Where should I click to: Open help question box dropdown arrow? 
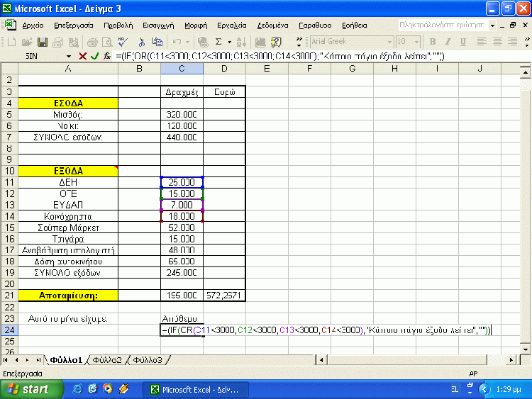tap(492, 26)
